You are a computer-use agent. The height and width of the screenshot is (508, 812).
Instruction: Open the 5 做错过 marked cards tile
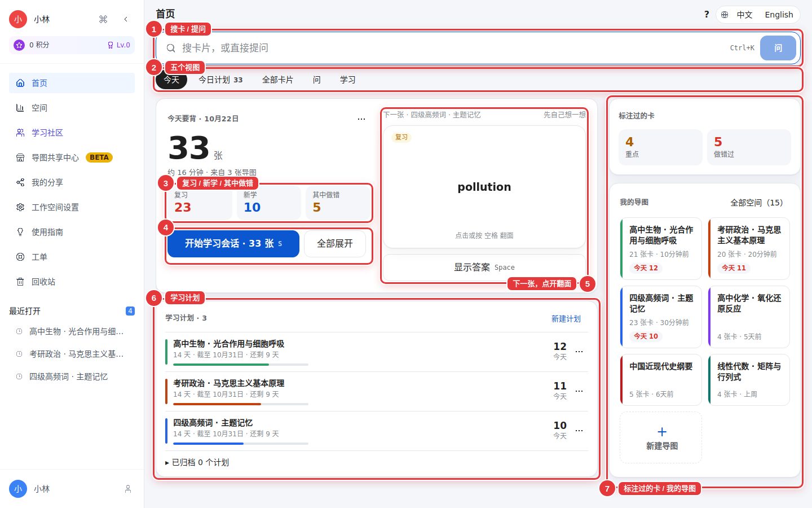click(x=749, y=147)
